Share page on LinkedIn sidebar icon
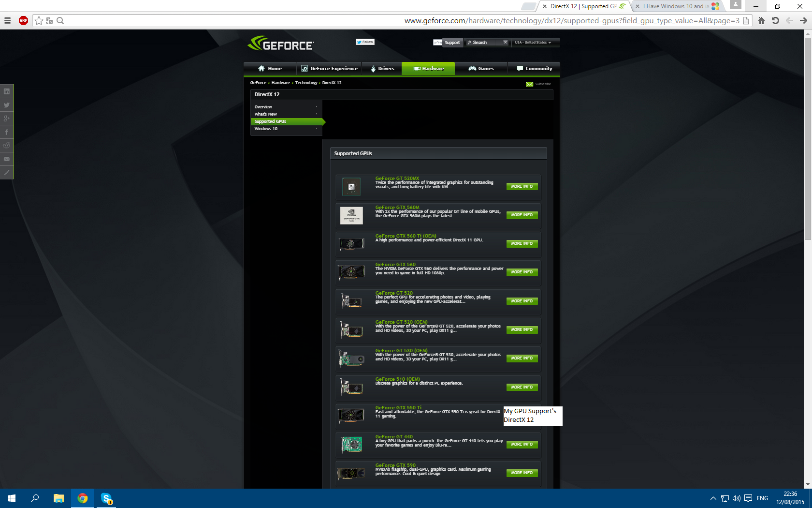 tap(7, 91)
